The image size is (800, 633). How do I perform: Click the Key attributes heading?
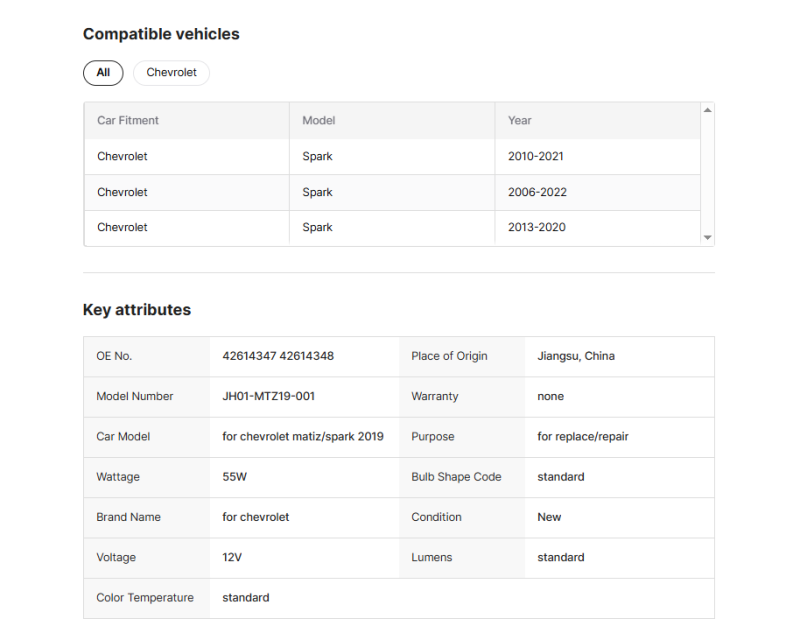point(137,310)
